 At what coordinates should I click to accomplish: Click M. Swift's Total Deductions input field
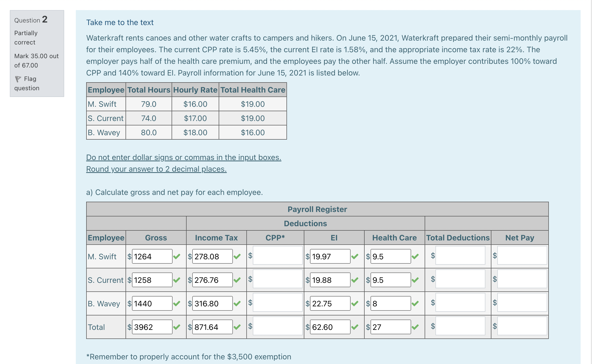(460, 255)
